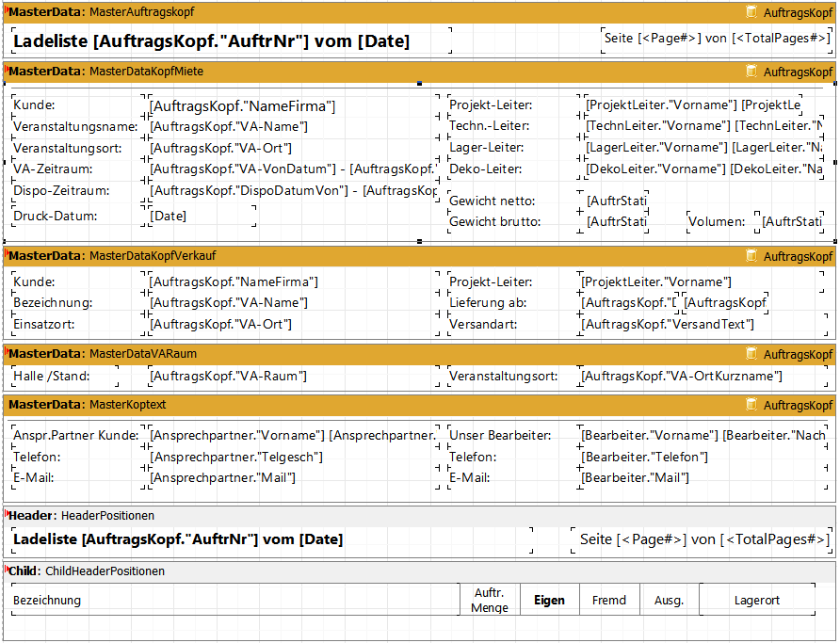840x643 pixels.
Task: Select the Einsatzort label
Action: point(78,325)
